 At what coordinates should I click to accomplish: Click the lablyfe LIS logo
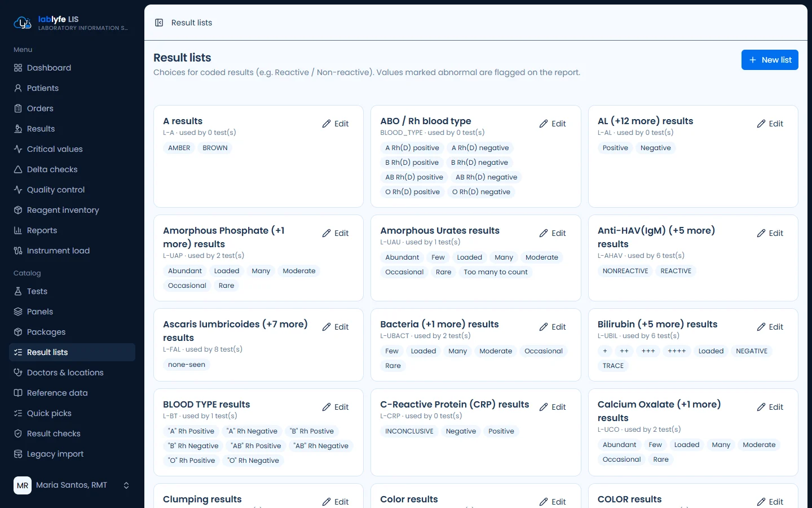point(23,23)
